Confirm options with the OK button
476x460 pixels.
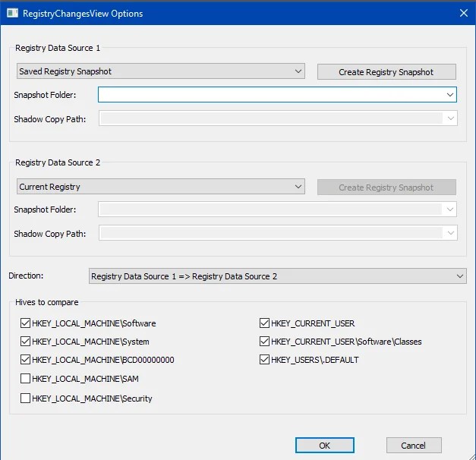pos(324,446)
